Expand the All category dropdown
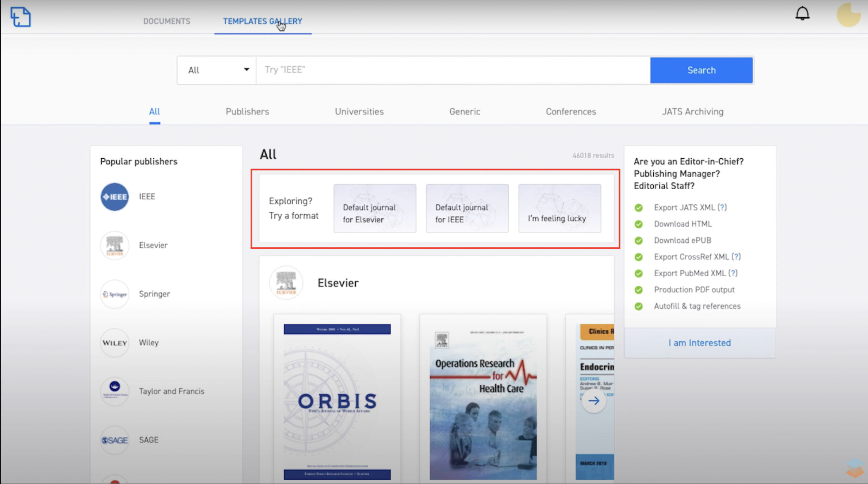 click(217, 70)
